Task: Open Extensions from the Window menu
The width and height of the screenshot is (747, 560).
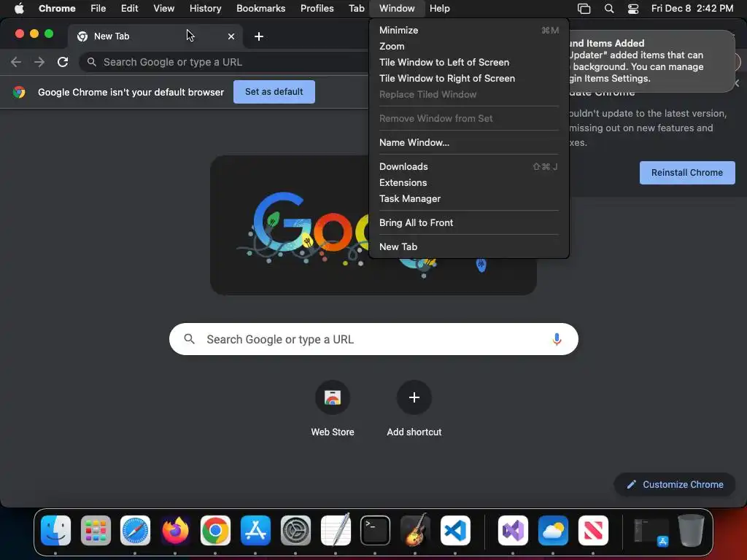Action: point(469,183)
